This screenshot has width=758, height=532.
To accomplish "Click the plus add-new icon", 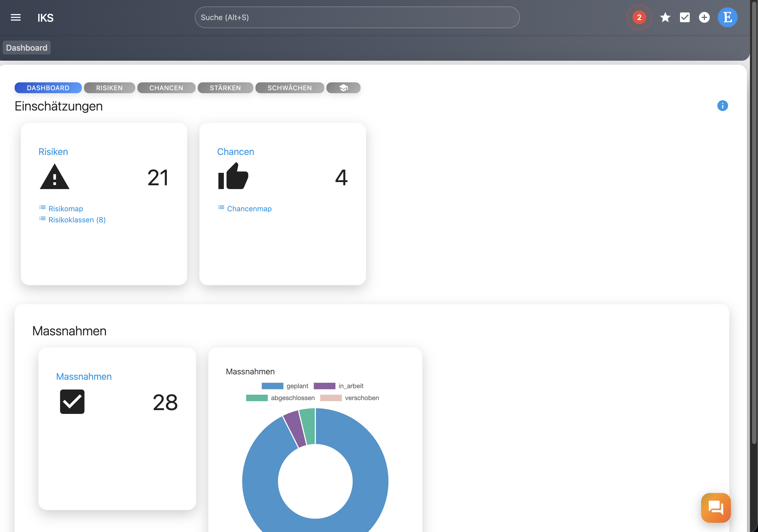I will 704,18.
